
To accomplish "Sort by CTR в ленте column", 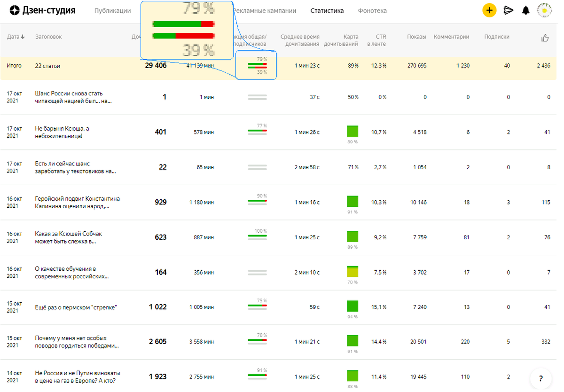I will coord(377,40).
